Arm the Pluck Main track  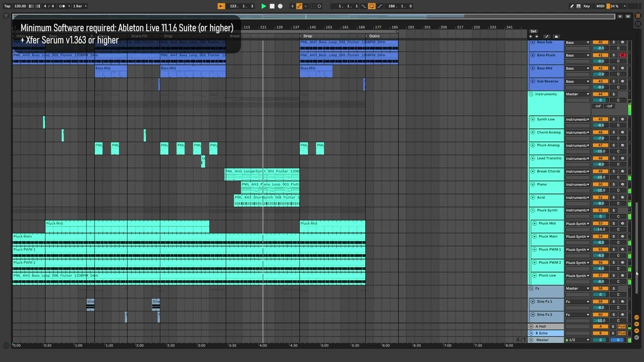[622, 236]
